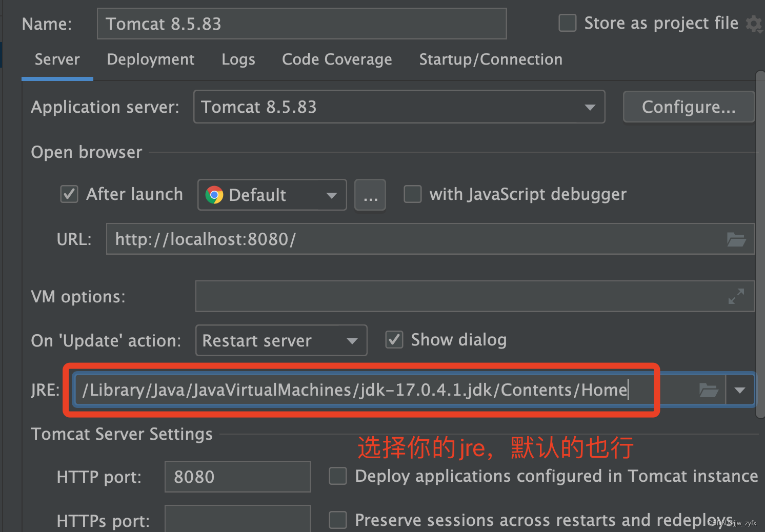Click the expand icon in VM options field
This screenshot has width=765, height=532.
[x=736, y=296]
